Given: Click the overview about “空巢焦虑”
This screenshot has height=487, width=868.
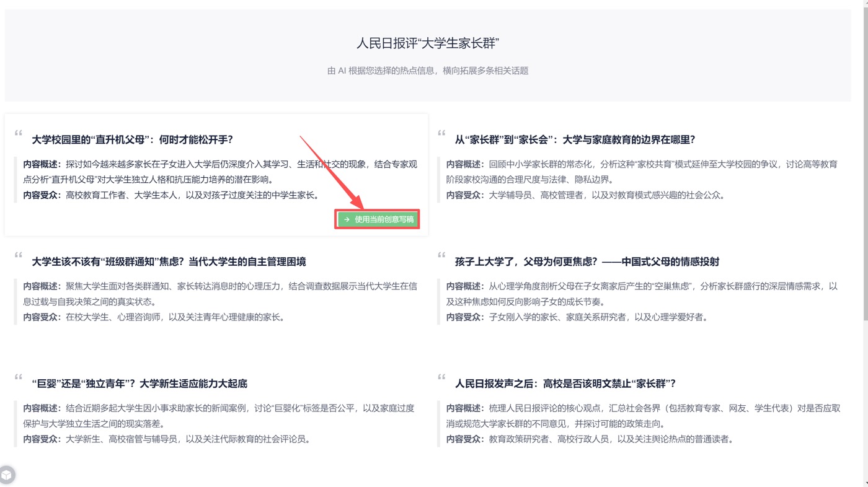Looking at the screenshot, I should [642, 294].
